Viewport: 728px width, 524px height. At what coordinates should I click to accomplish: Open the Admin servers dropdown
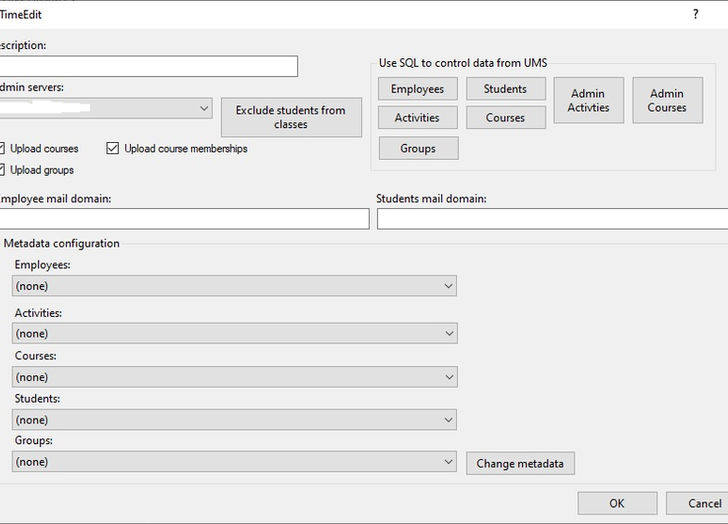coord(106,108)
